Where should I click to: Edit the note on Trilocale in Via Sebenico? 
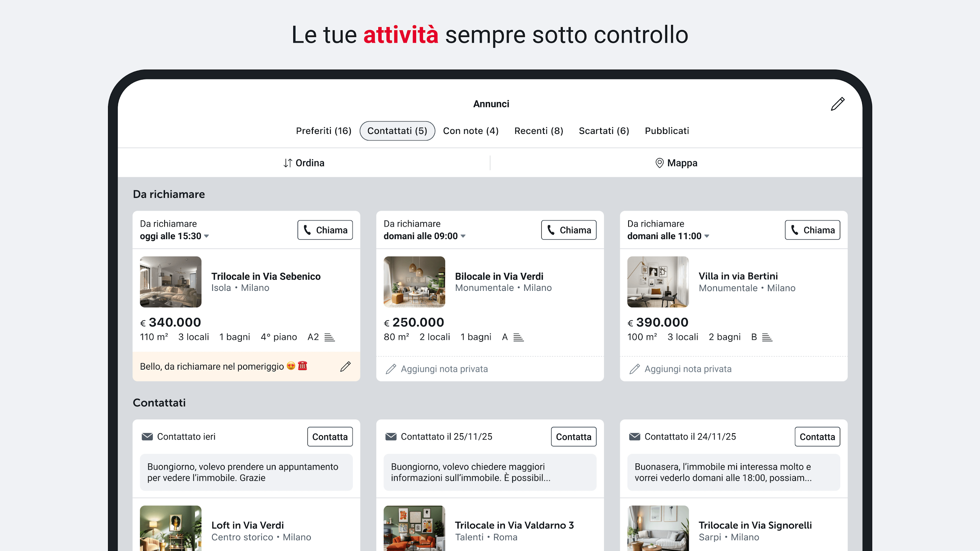345,367
